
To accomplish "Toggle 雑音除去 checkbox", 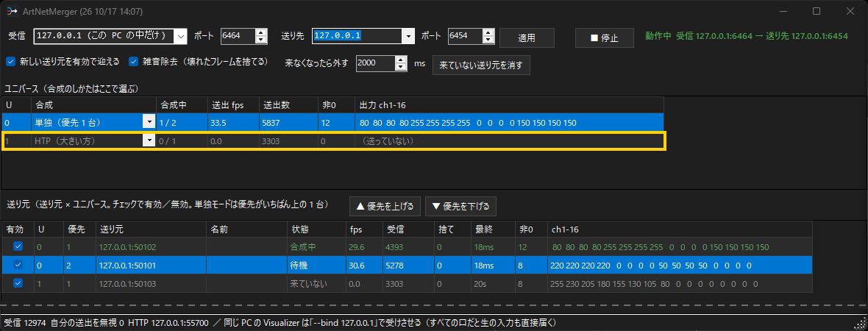I will [x=133, y=62].
